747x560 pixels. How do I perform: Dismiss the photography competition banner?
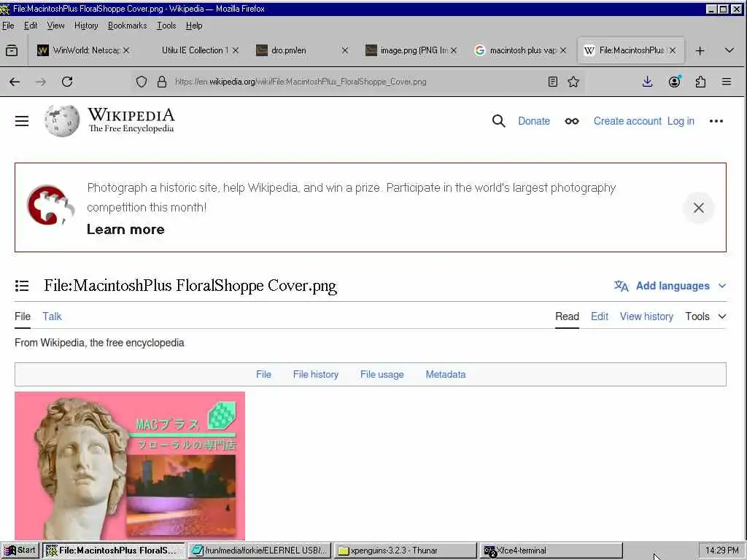[699, 208]
